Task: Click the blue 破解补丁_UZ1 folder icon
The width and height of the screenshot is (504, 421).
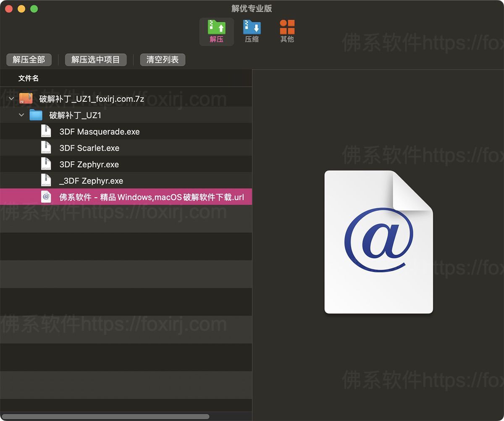Action: 36,115
